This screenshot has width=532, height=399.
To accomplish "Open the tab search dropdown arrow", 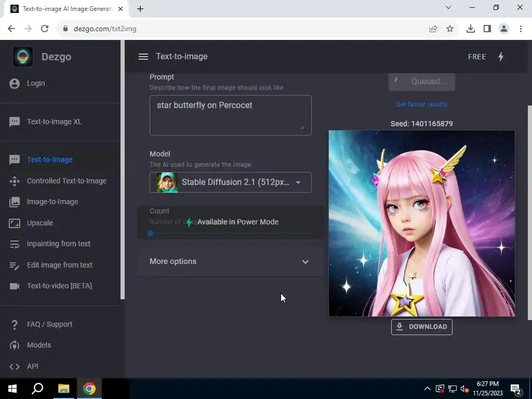I will 448,7.
